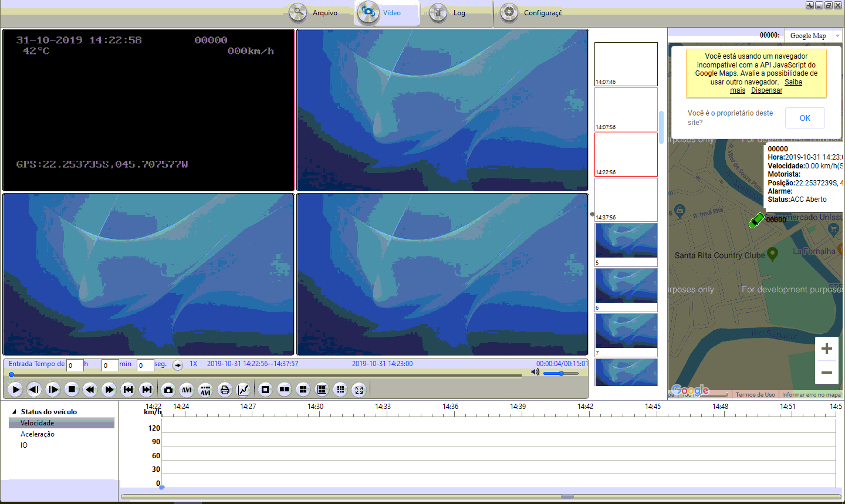Click the volume slider
Screen dimensions: 845x504
pyautogui.click(x=561, y=373)
